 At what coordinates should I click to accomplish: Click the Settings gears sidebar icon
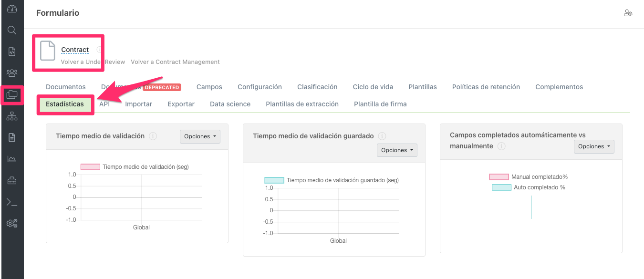(x=12, y=223)
